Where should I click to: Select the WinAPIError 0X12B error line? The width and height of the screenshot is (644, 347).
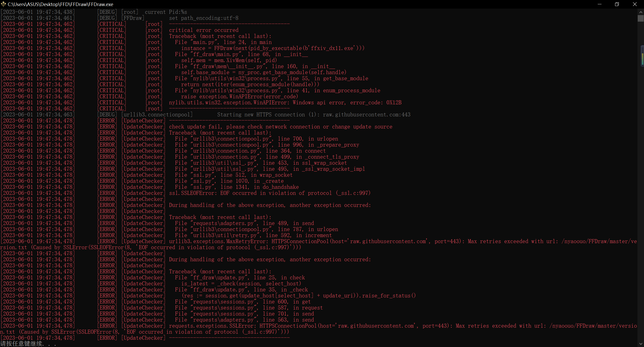pos(284,102)
